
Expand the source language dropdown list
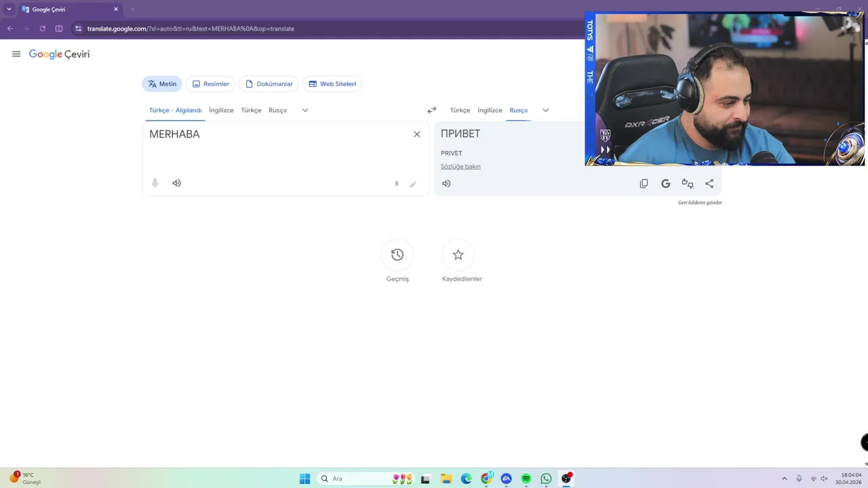305,110
